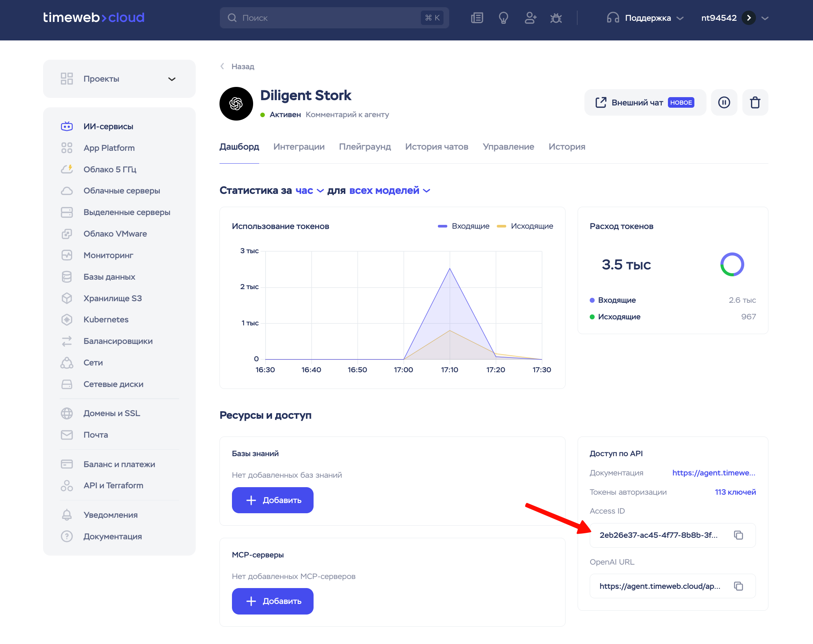Click the agent name 'Diligent Stork'
The width and height of the screenshot is (813, 644).
[306, 95]
